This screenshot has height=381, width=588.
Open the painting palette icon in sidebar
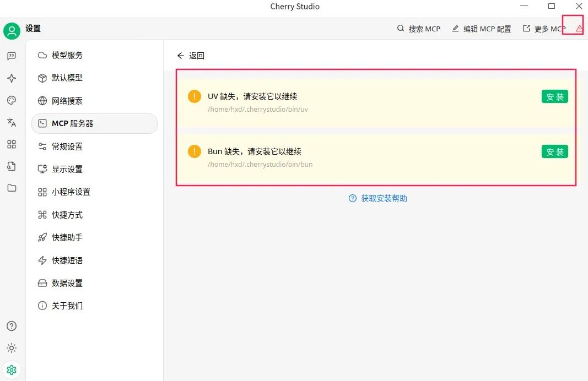coord(12,100)
